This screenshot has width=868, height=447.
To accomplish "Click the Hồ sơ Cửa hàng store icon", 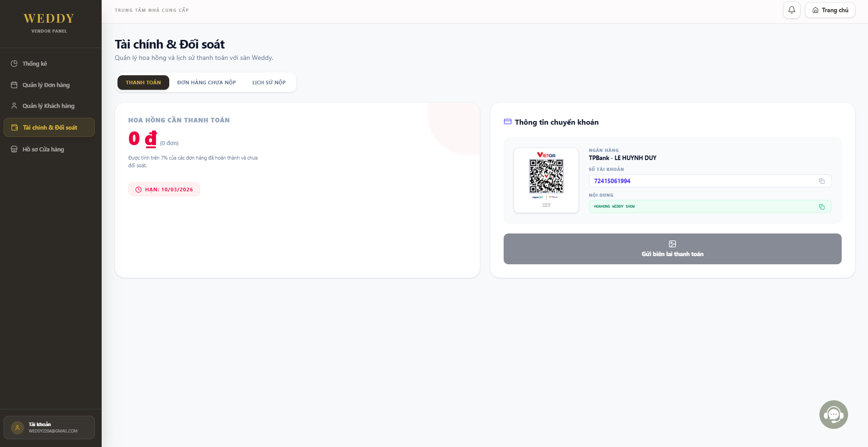I will (x=14, y=149).
